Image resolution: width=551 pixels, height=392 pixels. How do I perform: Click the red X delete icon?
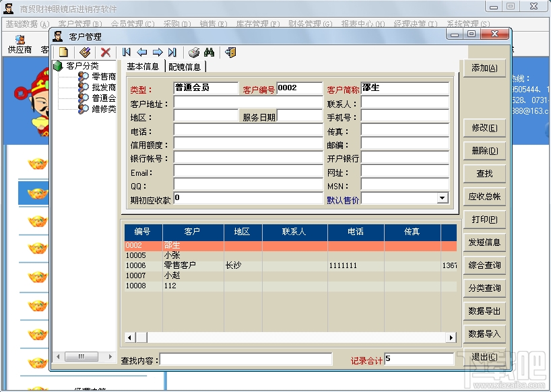tap(106, 53)
